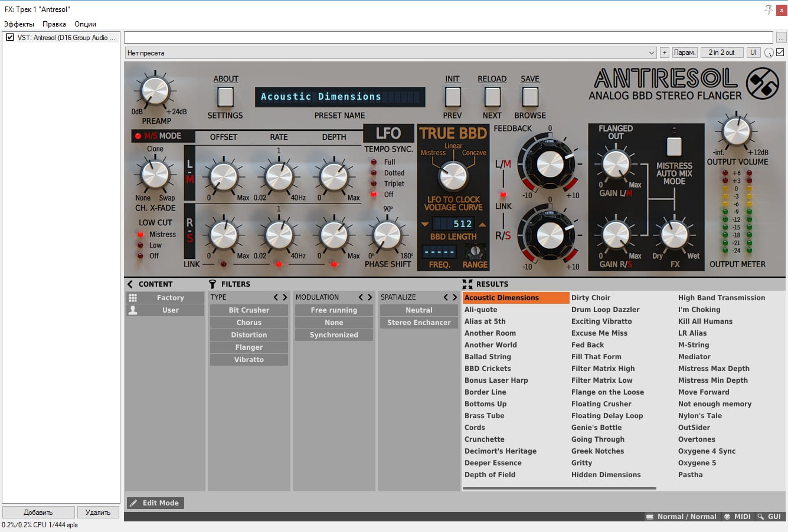The height and width of the screenshot is (532, 788).
Task: Click the ellipsis button beside comment field
Action: [781, 38]
